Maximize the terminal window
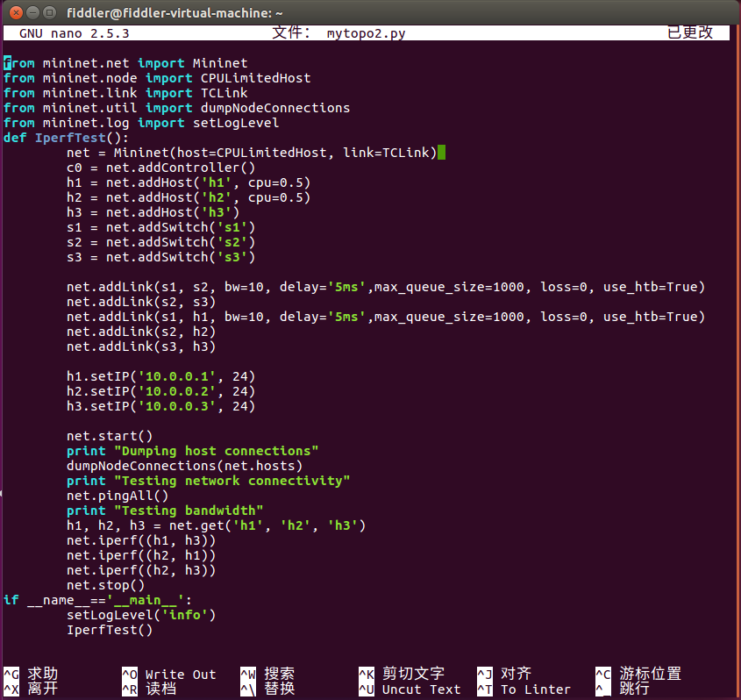The image size is (741, 700). click(49, 13)
